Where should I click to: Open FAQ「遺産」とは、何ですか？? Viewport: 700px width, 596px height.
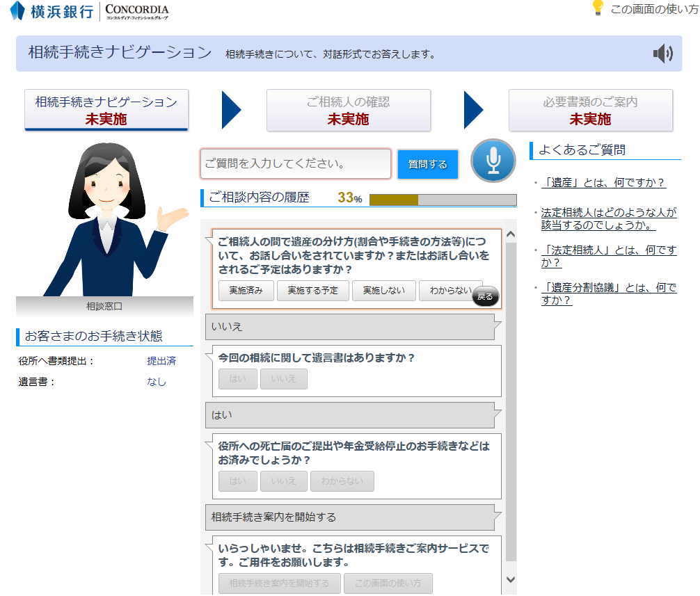tap(603, 182)
